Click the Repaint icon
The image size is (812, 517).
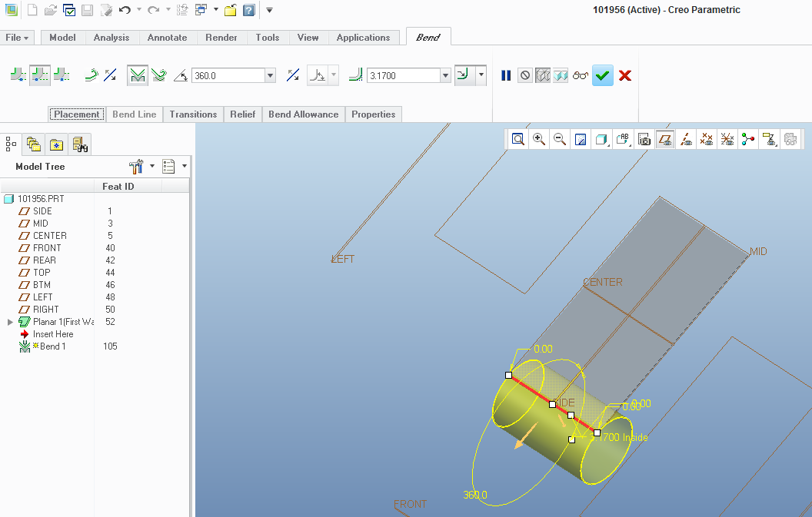pyautogui.click(x=580, y=139)
